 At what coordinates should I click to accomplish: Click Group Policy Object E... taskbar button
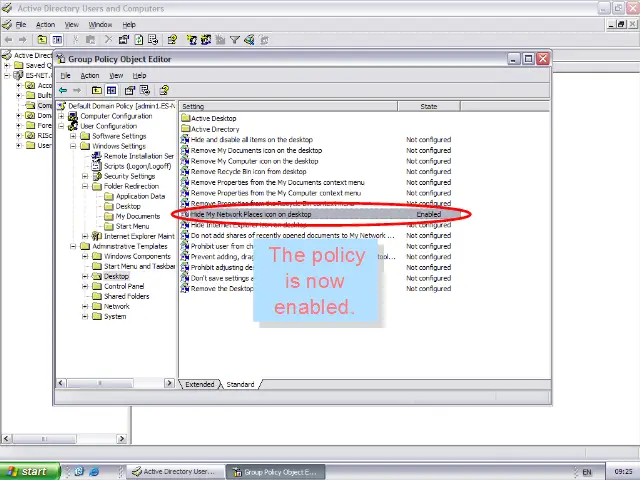tap(276, 472)
